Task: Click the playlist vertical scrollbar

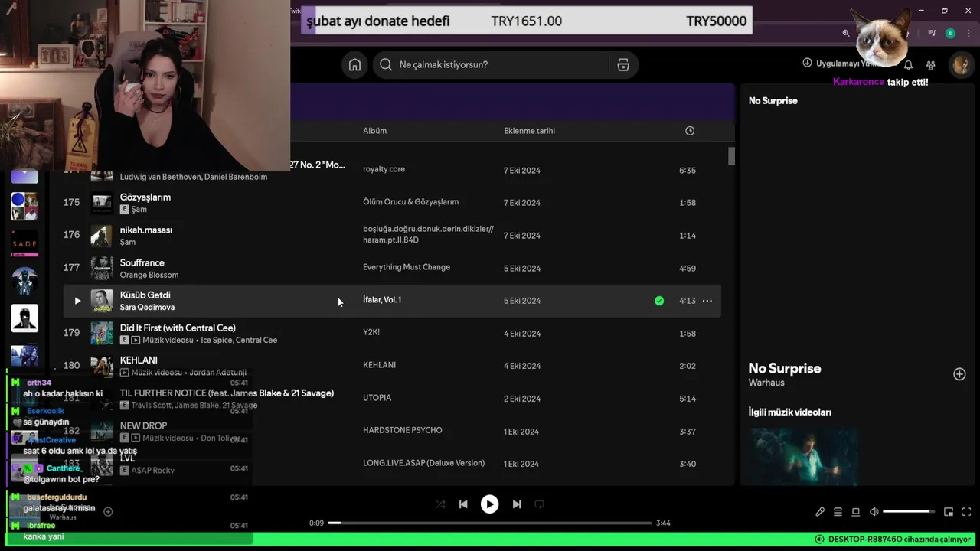Action: coord(731,156)
